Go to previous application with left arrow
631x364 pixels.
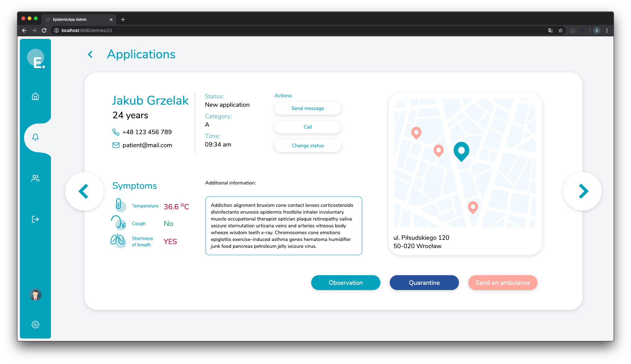84,191
